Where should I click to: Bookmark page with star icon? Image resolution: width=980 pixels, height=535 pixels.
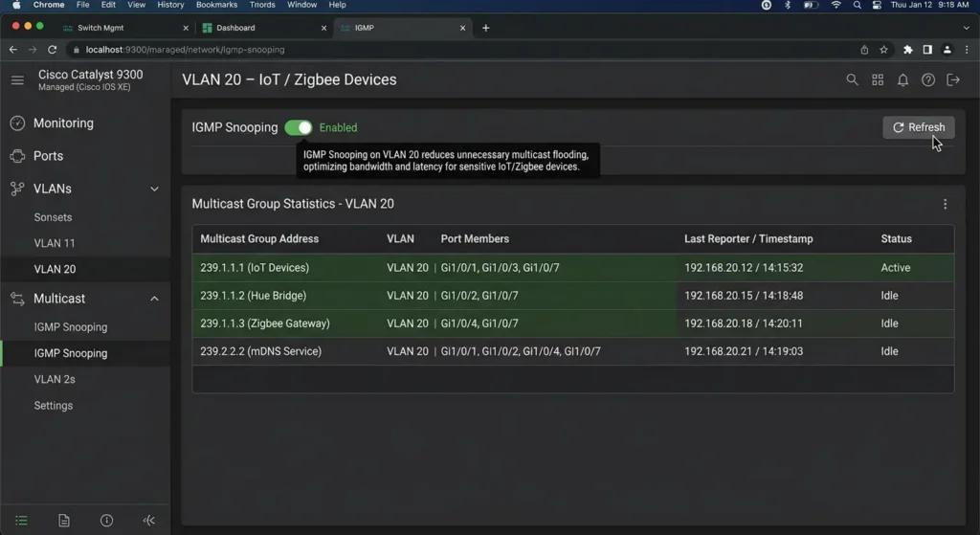[883, 50]
